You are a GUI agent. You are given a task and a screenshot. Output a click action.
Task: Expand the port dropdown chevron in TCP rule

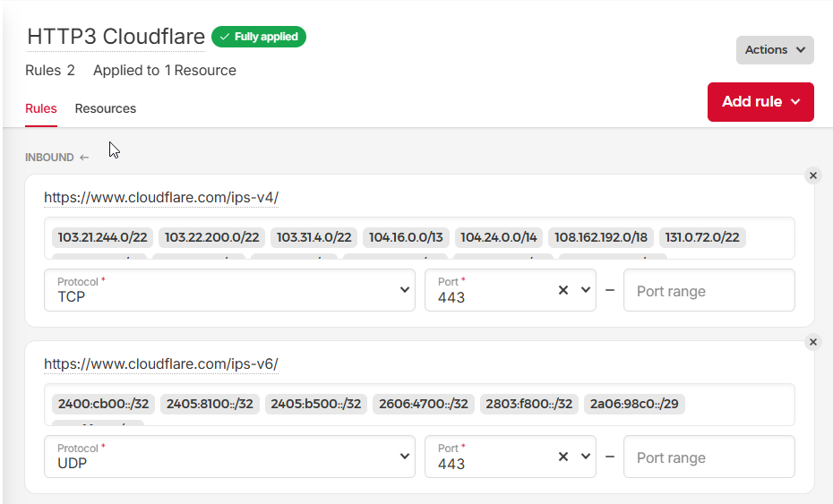[586, 290]
